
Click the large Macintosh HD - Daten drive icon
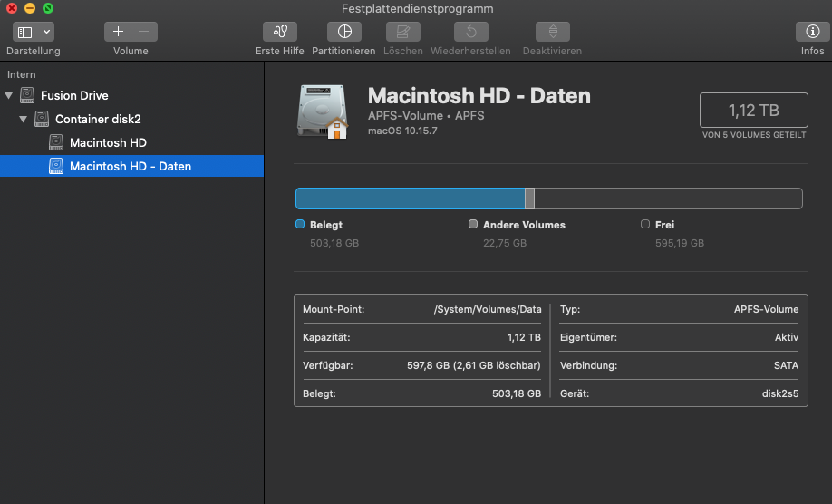tap(324, 111)
